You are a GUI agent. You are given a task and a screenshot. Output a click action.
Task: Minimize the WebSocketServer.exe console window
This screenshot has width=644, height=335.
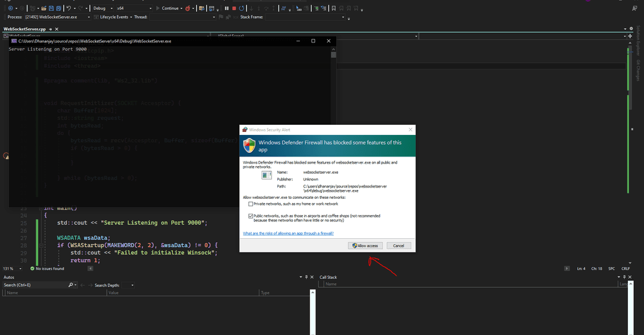298,41
